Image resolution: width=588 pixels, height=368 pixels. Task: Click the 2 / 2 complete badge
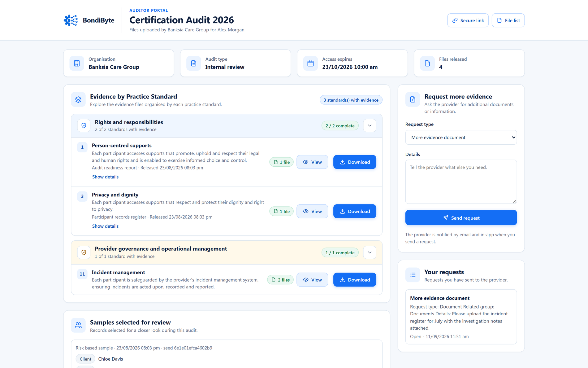point(340,126)
